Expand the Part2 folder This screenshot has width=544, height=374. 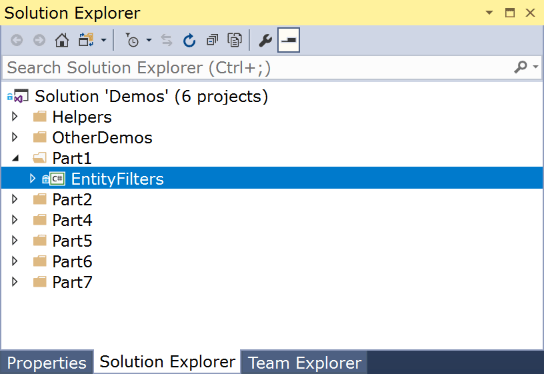(x=15, y=199)
